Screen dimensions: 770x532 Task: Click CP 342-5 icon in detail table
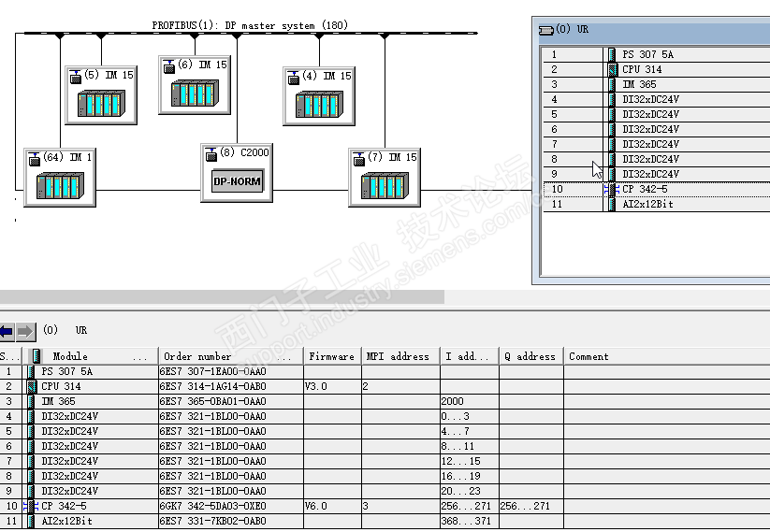pos(31,506)
